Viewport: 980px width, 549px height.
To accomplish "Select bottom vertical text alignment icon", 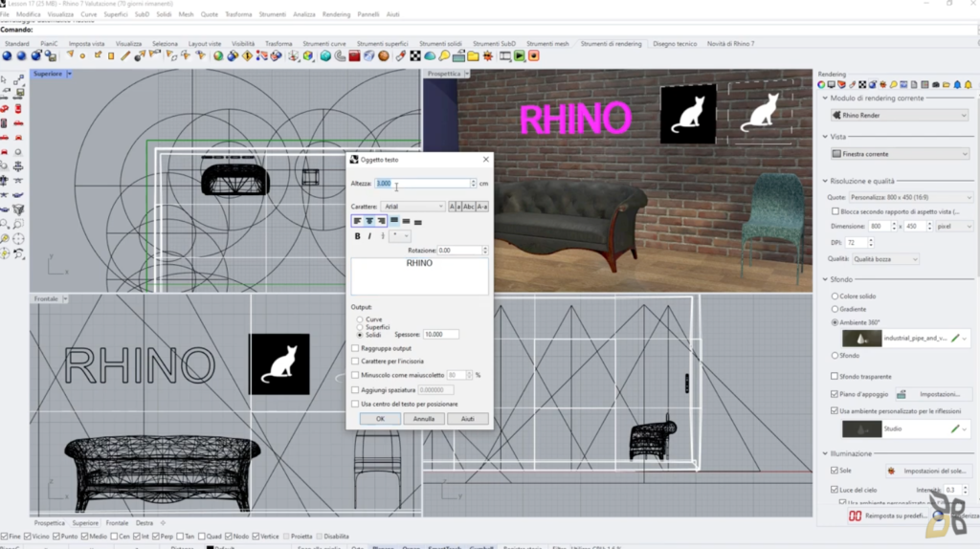I will [x=418, y=221].
